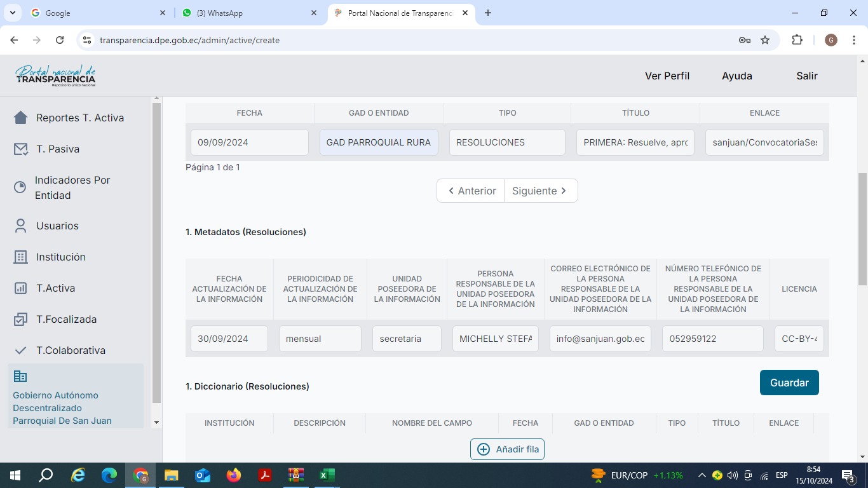Viewport: 868px width, 488px height.
Task: Open T. Pasiva envelope icon in sidebar
Action: (21, 149)
